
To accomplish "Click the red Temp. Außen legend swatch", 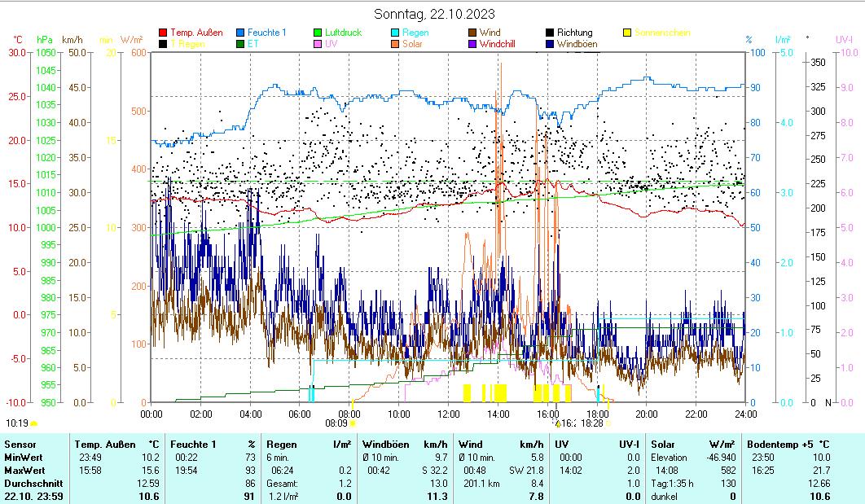I will point(164,33).
